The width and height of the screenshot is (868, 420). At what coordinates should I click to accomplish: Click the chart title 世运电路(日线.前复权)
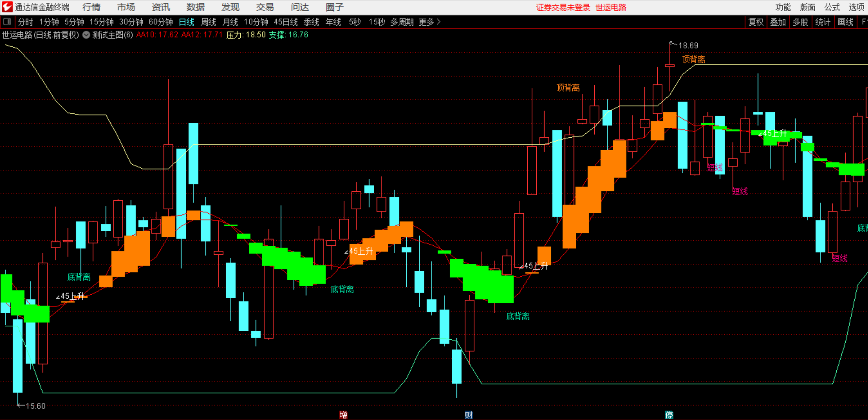pyautogui.click(x=41, y=35)
